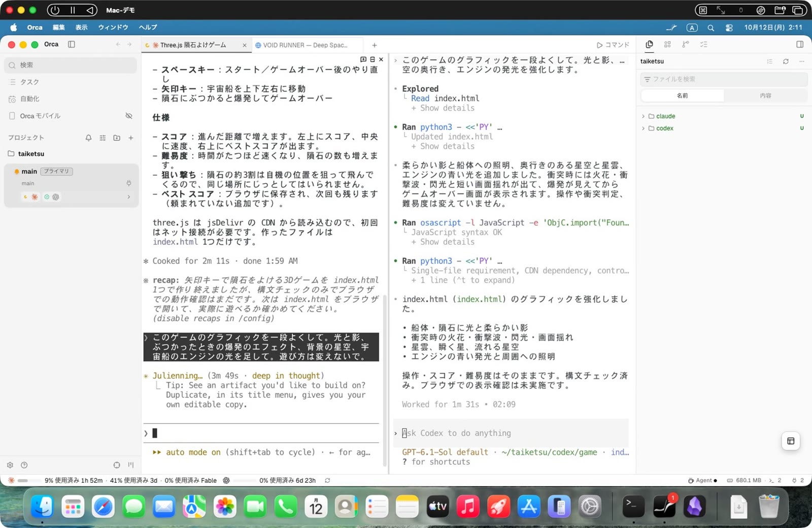Open the help question mark icon
This screenshot has width=812, height=528.
click(24, 465)
